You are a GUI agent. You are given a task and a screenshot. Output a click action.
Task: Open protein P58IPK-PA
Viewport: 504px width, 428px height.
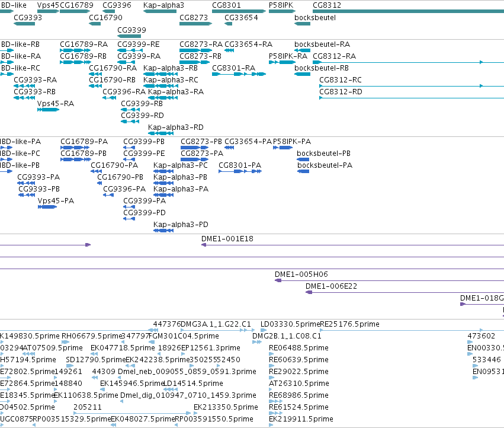click(292, 141)
